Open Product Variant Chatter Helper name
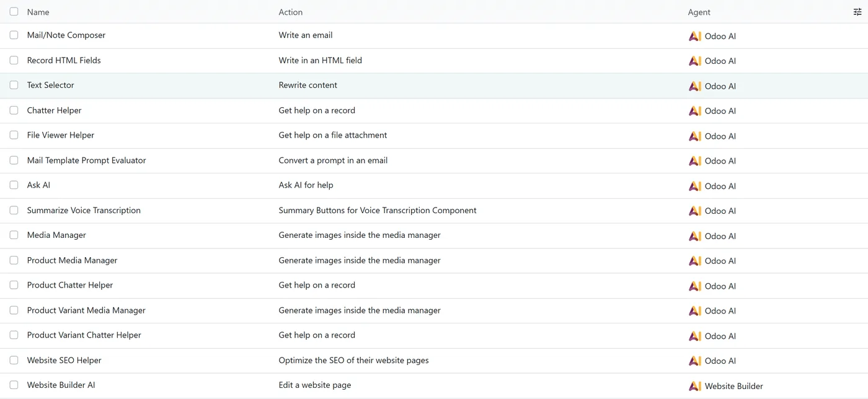This screenshot has height=399, width=868. (84, 335)
